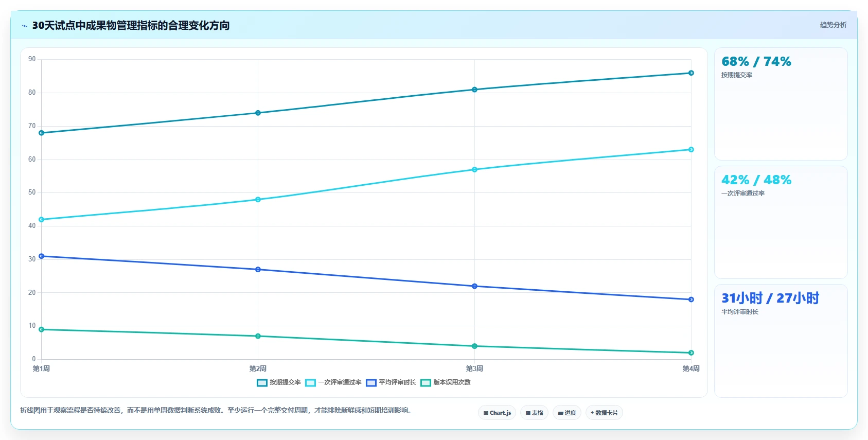Click the 一次评审通过率 point at 第3周

pos(475,169)
